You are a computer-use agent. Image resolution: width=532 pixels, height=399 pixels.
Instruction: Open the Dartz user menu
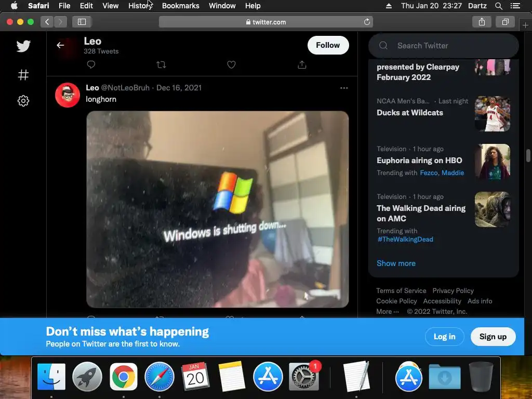point(477,6)
